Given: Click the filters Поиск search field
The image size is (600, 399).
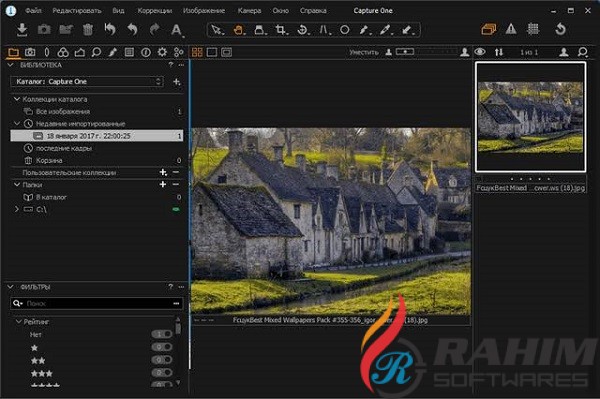Looking at the screenshot, I should tap(96, 303).
